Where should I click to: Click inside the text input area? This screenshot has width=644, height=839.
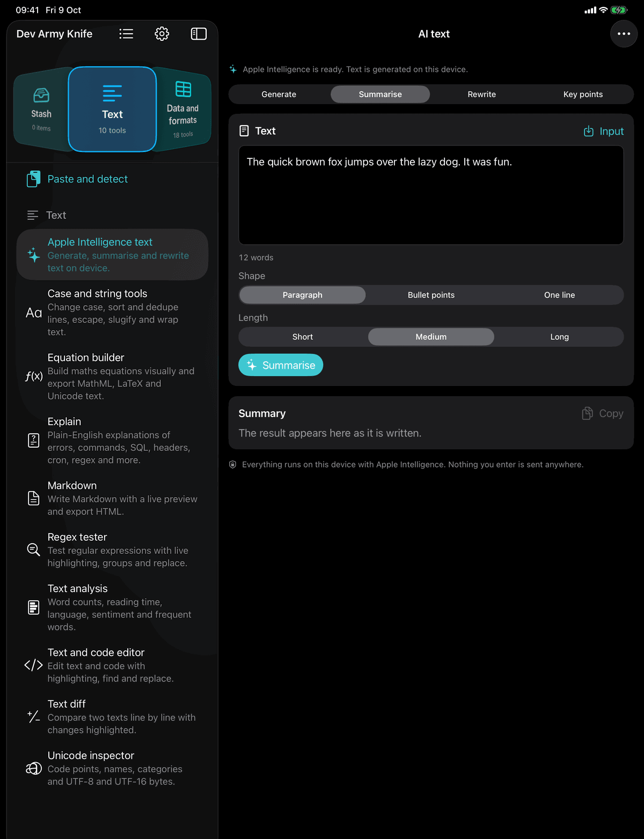pyautogui.click(x=431, y=195)
